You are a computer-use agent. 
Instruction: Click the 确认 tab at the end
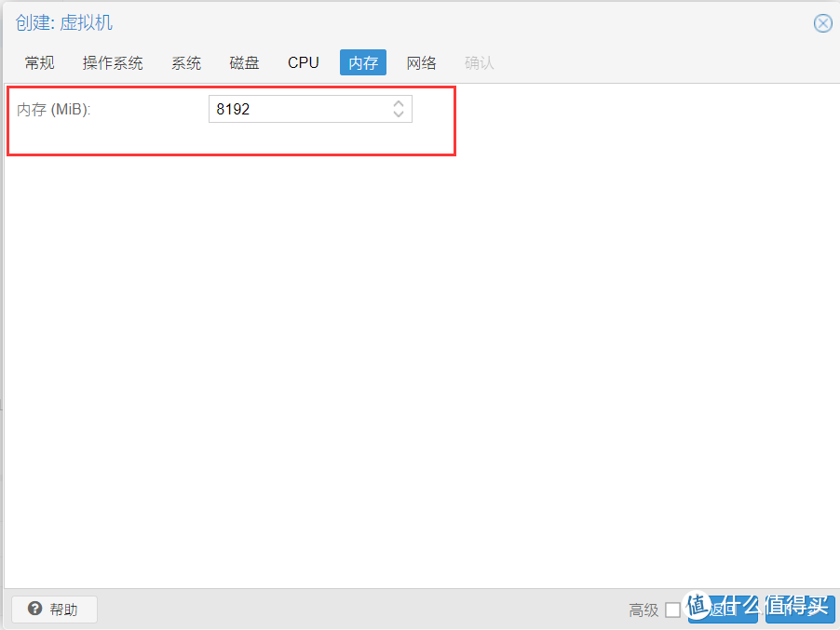[479, 62]
